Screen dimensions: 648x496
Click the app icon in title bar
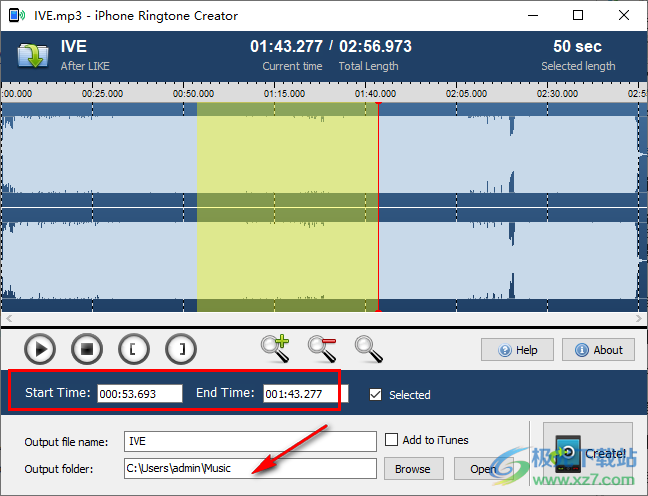[17, 16]
